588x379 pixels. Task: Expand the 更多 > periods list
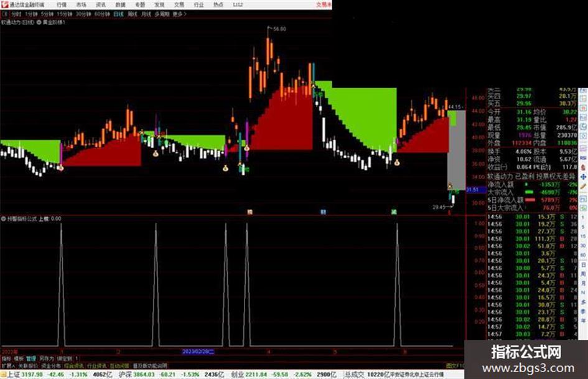[x=179, y=14]
